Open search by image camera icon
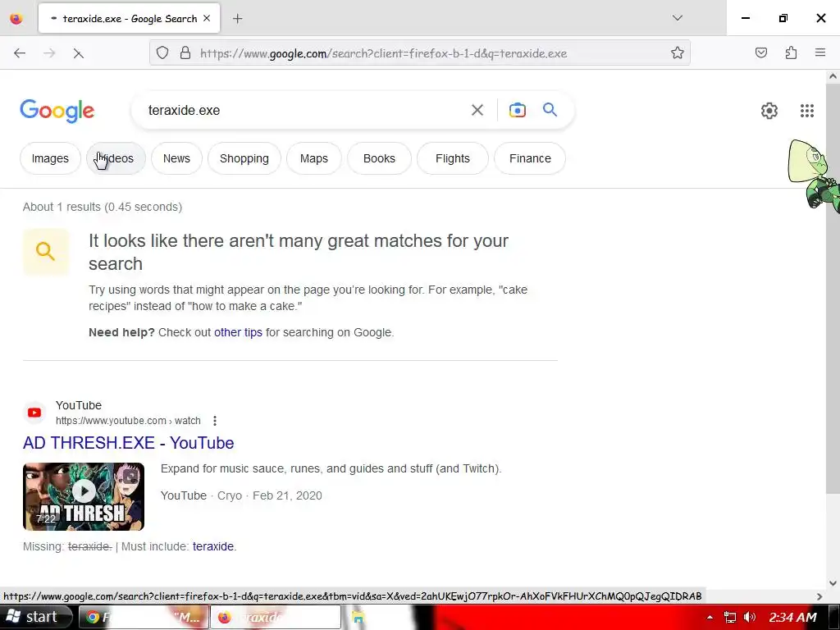 (x=517, y=110)
